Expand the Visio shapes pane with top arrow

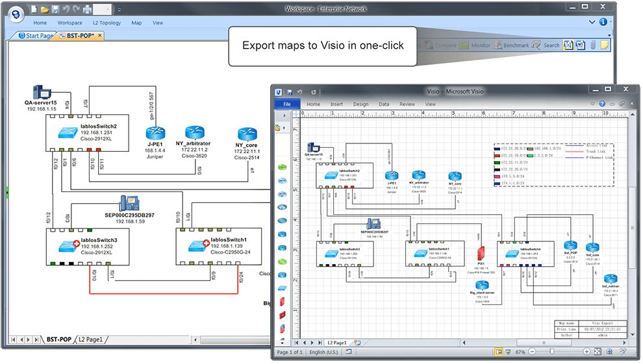(x=284, y=116)
